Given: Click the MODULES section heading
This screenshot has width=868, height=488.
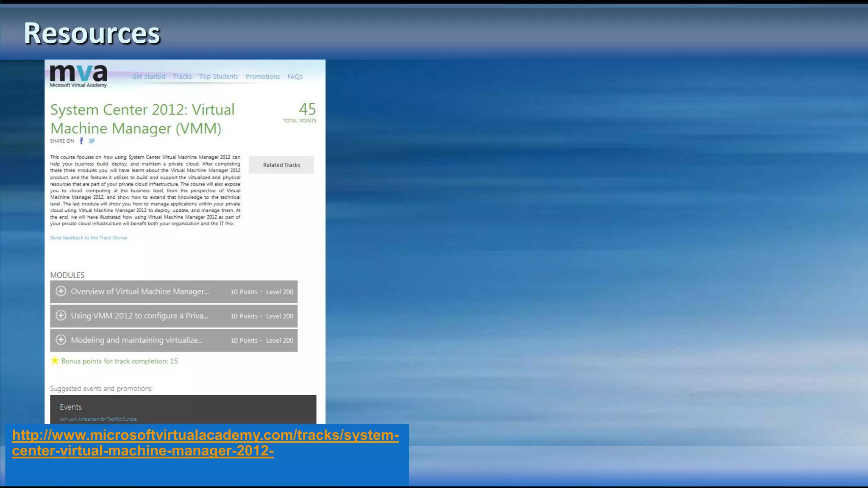Looking at the screenshot, I should tap(67, 275).
